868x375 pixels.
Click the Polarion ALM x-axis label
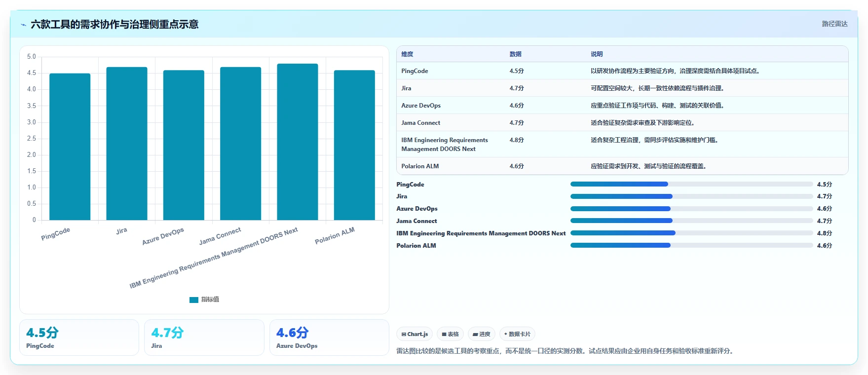(x=335, y=236)
